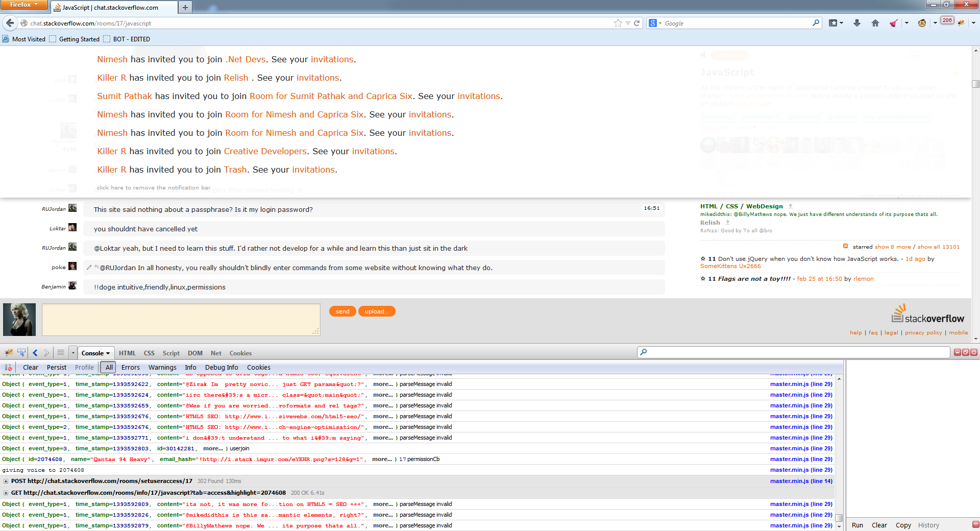Click the pink broom cleaner toolbar icon

coord(894,23)
